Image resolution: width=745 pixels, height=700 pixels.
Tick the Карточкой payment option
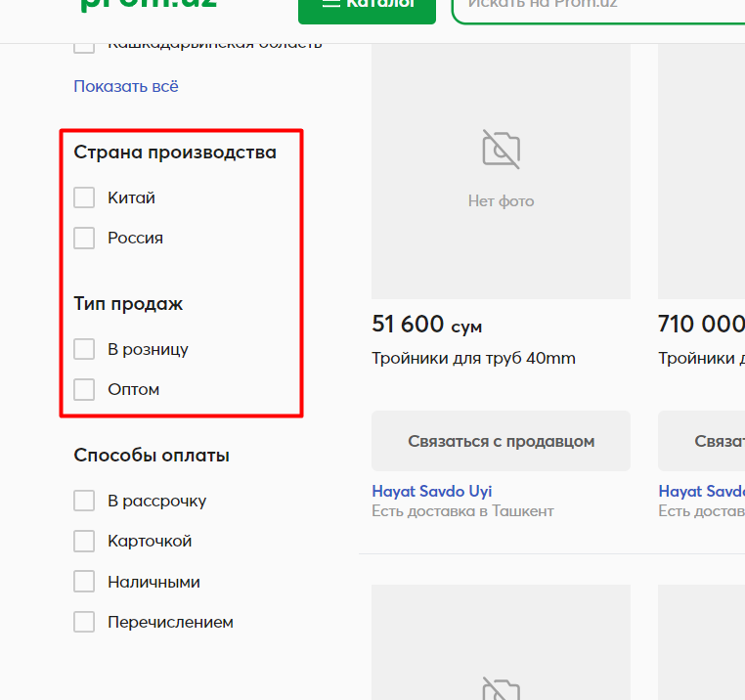[x=84, y=542]
